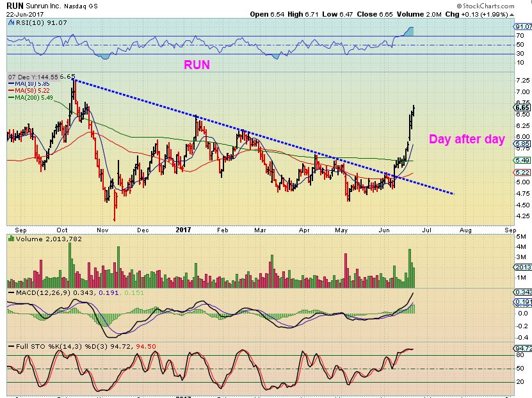Click the 'RSI(10) 91.07' indicator label
Screen dimensions: 532x398
41,22
